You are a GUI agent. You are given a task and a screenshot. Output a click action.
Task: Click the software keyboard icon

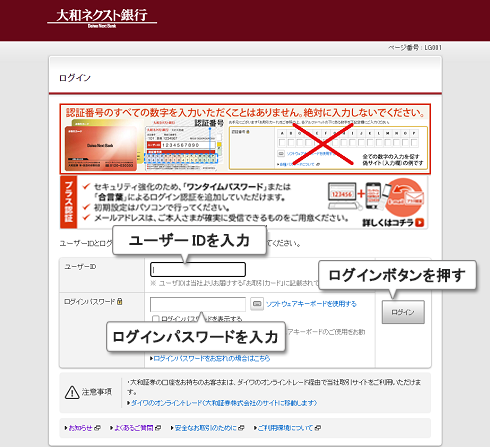(x=257, y=304)
